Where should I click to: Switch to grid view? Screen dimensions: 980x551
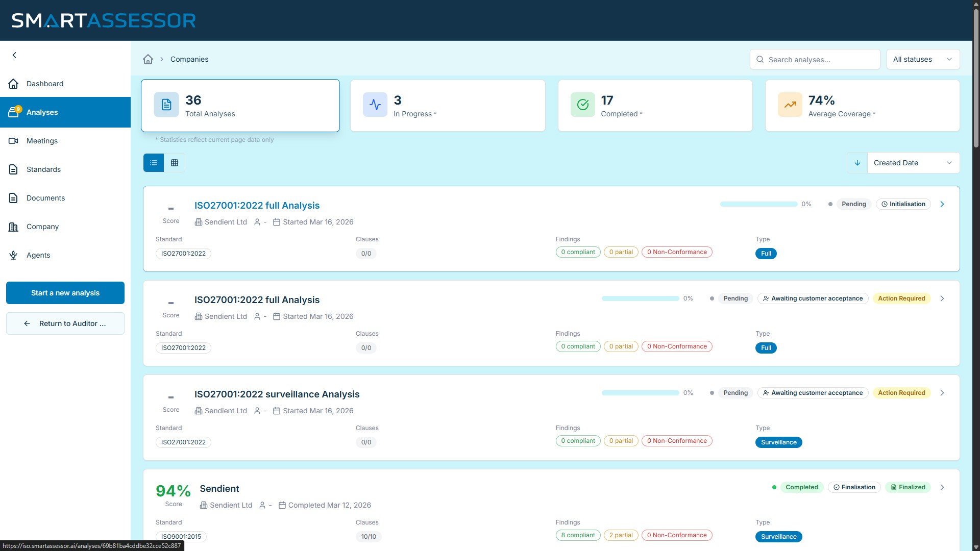tap(175, 163)
